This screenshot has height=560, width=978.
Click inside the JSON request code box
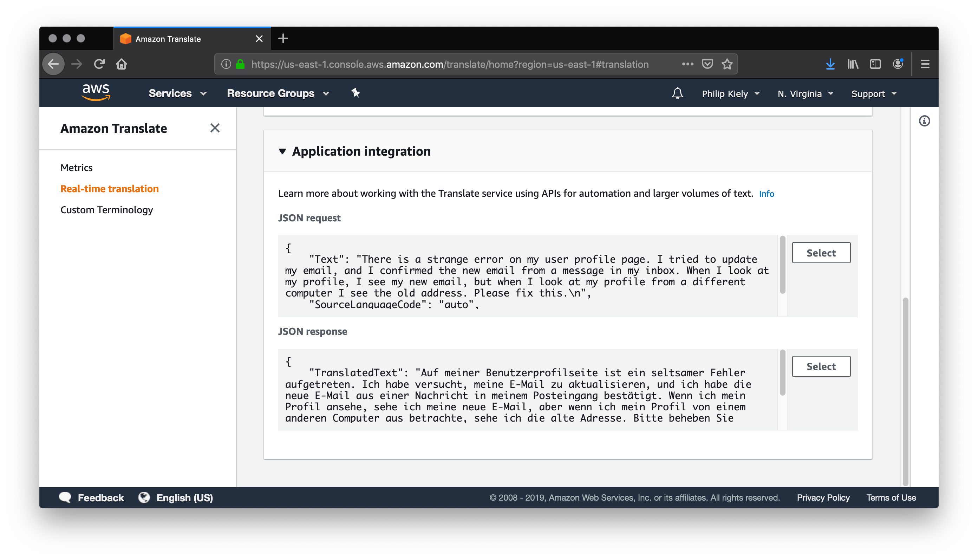(528, 276)
